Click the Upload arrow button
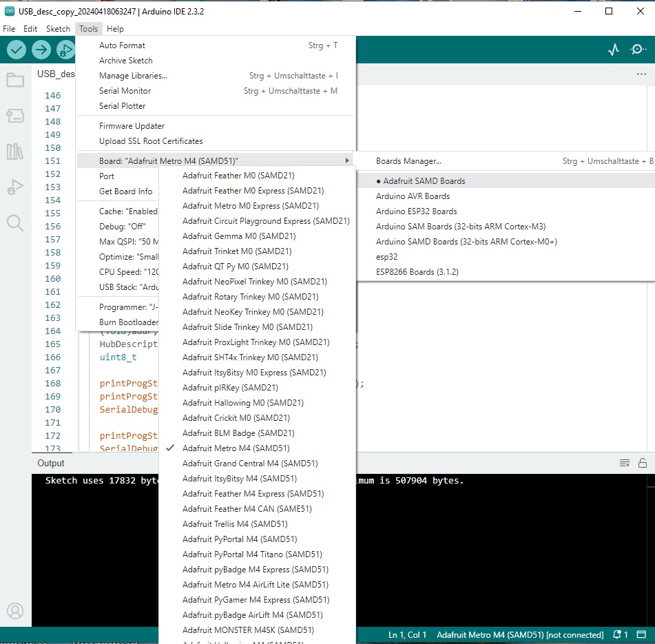The image size is (655, 644). pos(41,50)
